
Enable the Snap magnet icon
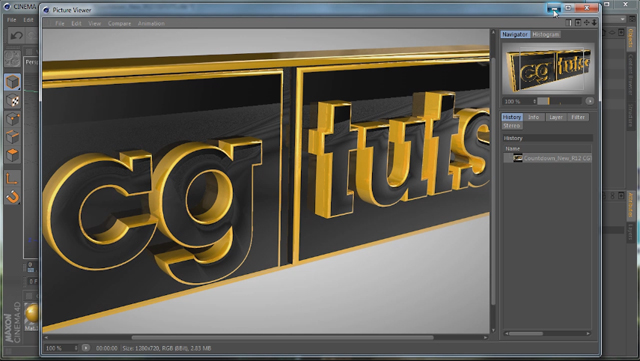(13, 197)
